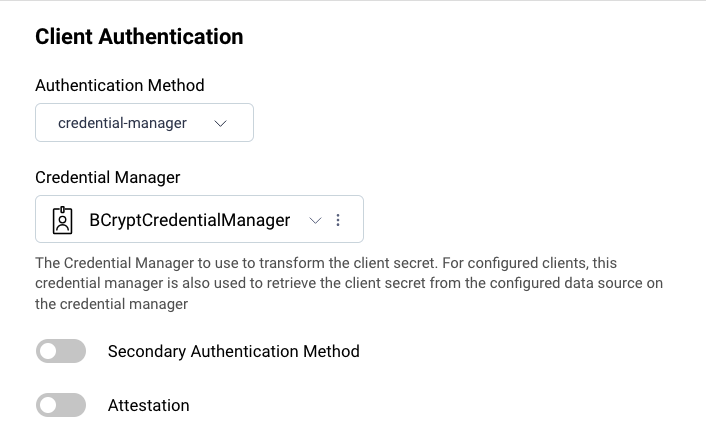
Task: Click the Credential Manager field label
Action: (x=108, y=177)
